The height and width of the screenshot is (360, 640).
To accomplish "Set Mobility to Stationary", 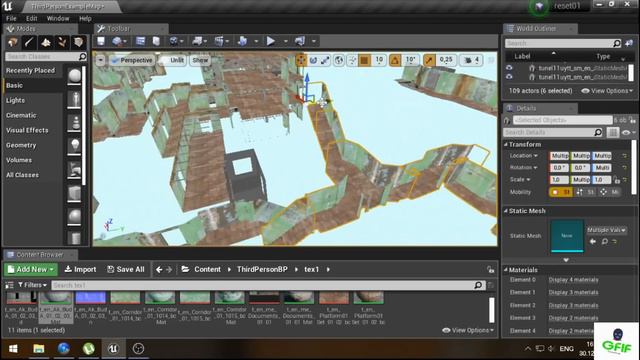I will (585, 192).
